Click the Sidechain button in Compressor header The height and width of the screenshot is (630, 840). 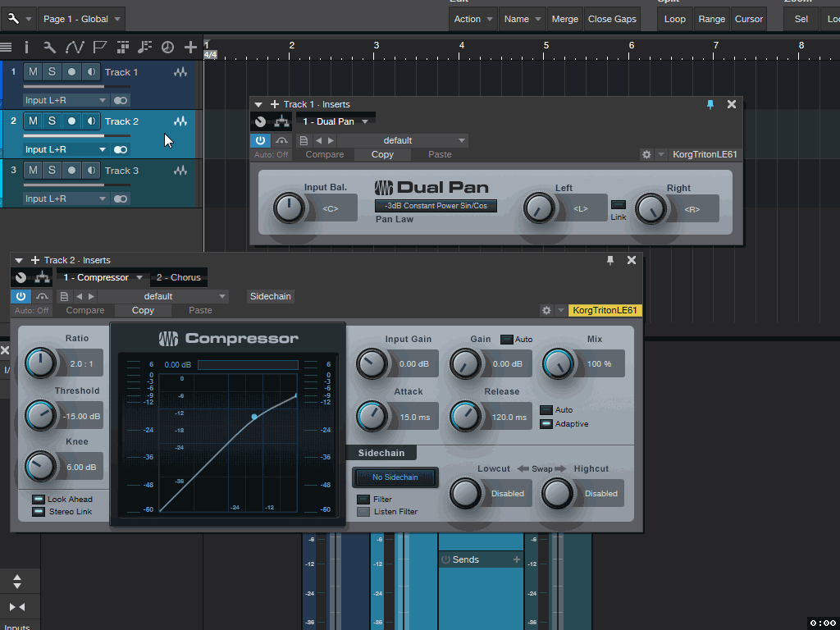pyautogui.click(x=271, y=296)
